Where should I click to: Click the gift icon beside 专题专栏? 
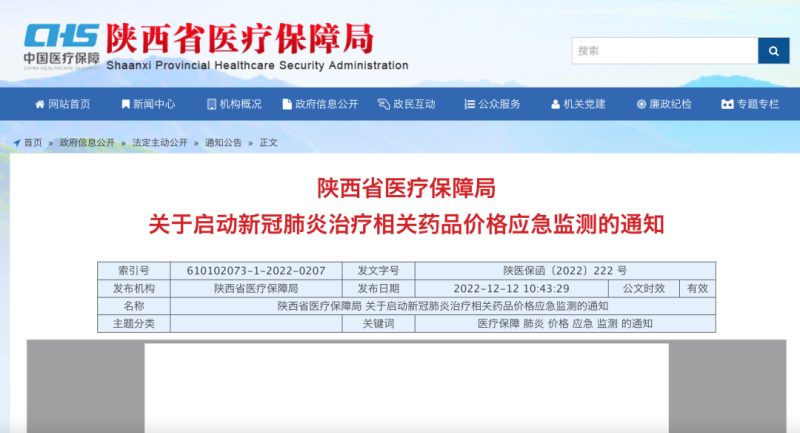tap(727, 104)
